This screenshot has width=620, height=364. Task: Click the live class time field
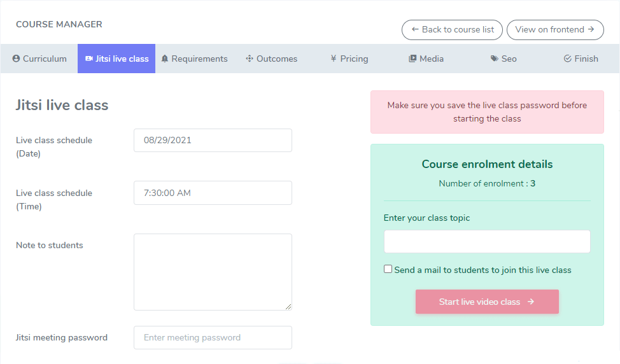tap(213, 193)
